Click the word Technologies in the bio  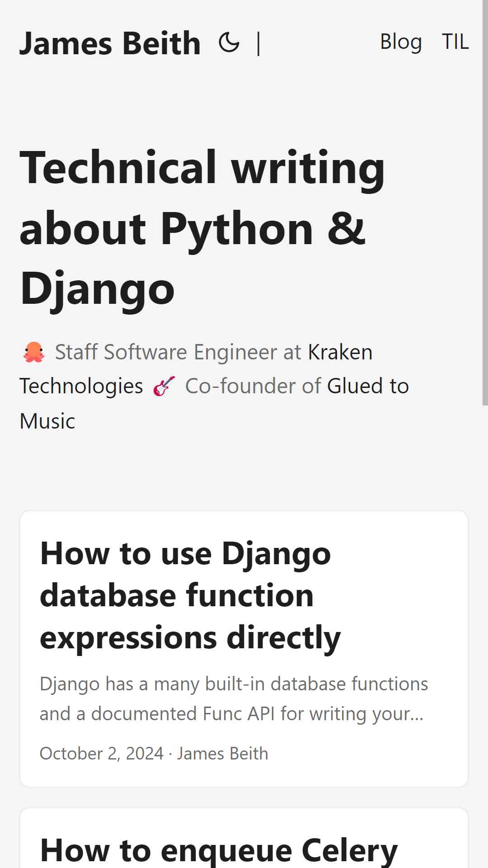point(81,386)
